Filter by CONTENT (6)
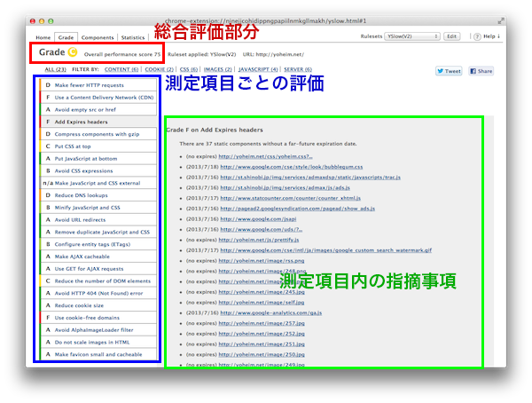 click(121, 69)
